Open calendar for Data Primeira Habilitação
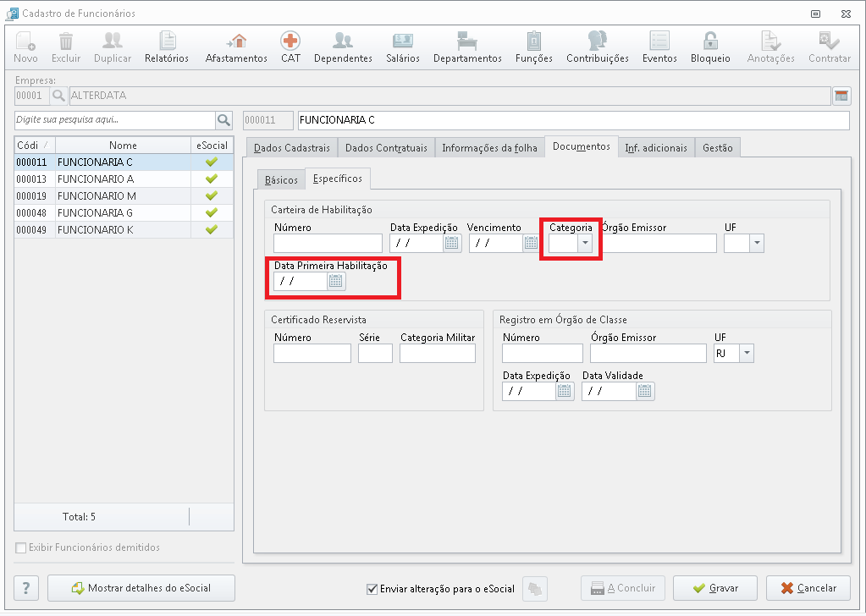 click(x=336, y=281)
